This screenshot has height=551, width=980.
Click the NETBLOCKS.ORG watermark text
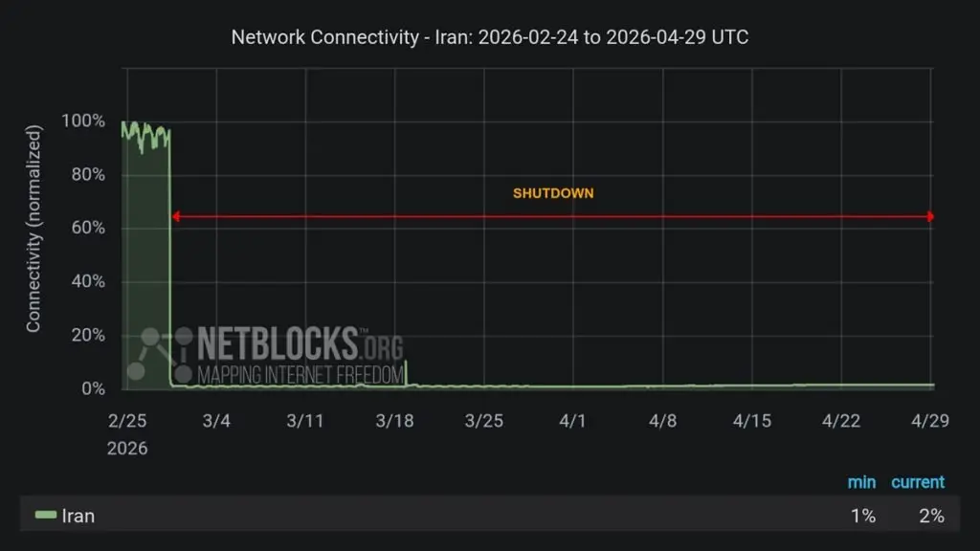point(299,342)
